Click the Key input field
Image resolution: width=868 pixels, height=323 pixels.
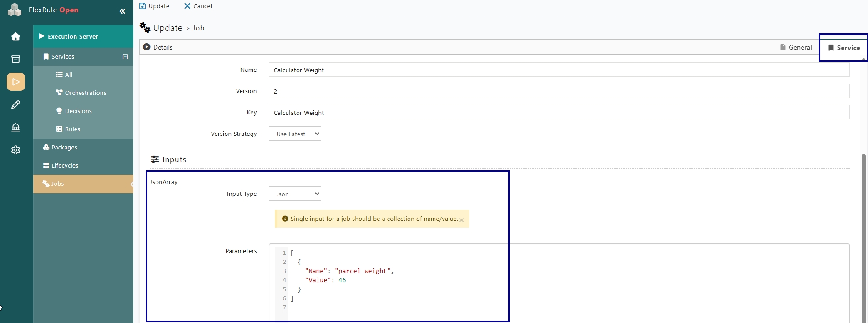point(559,112)
